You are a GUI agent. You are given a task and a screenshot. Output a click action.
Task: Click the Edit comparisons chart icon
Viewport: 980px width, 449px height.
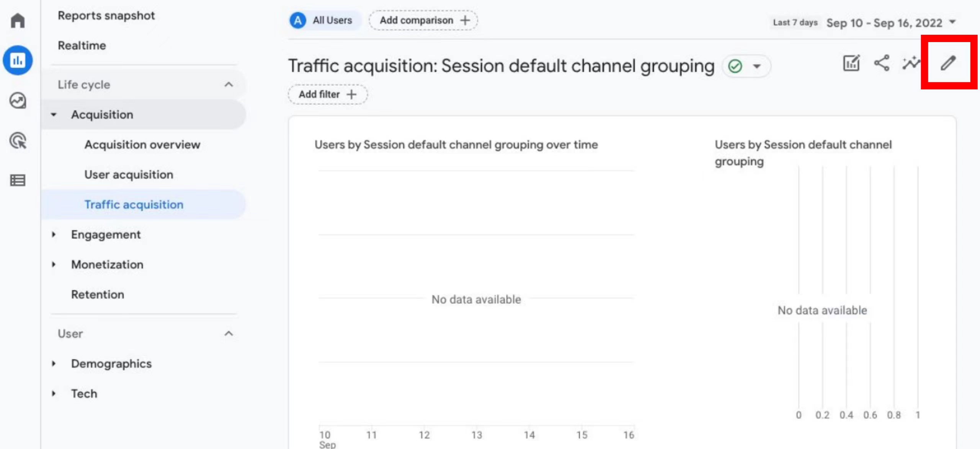[x=851, y=63]
